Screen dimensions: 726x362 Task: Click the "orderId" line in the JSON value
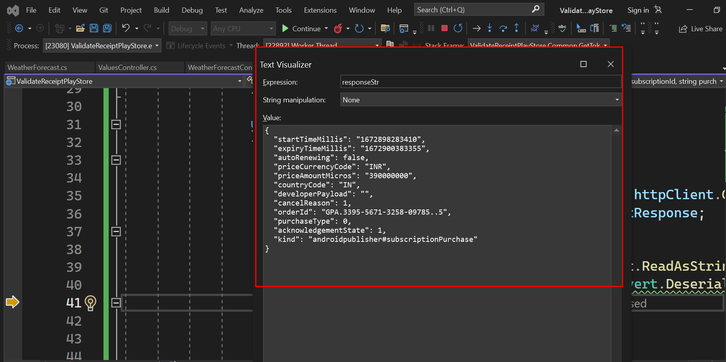coord(362,212)
